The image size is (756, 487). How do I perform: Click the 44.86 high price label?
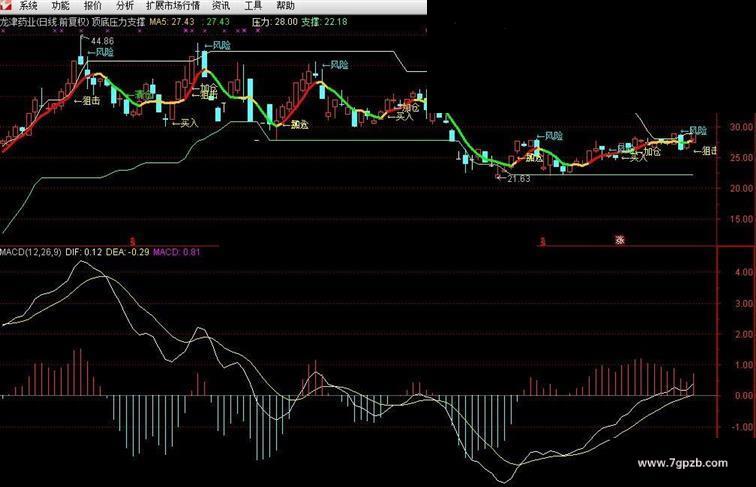coord(102,41)
